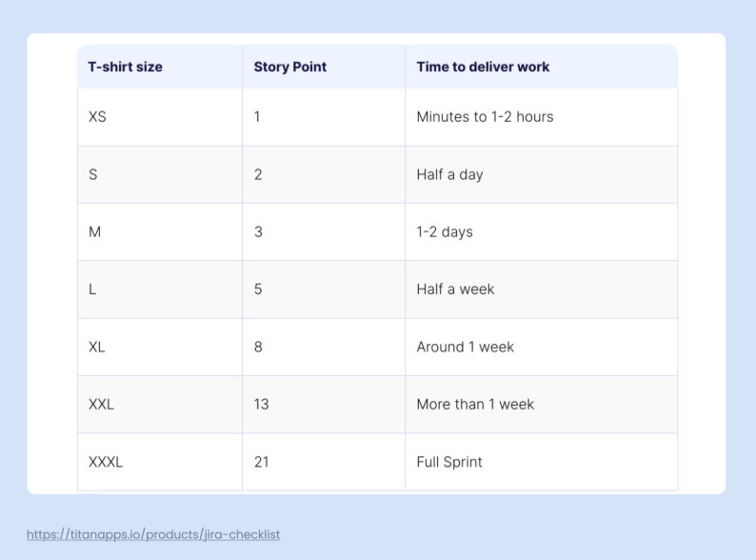Screen dimensions: 756x560
Task: Select the "Minutes to 1-2 hours" cell
Action: coord(485,117)
